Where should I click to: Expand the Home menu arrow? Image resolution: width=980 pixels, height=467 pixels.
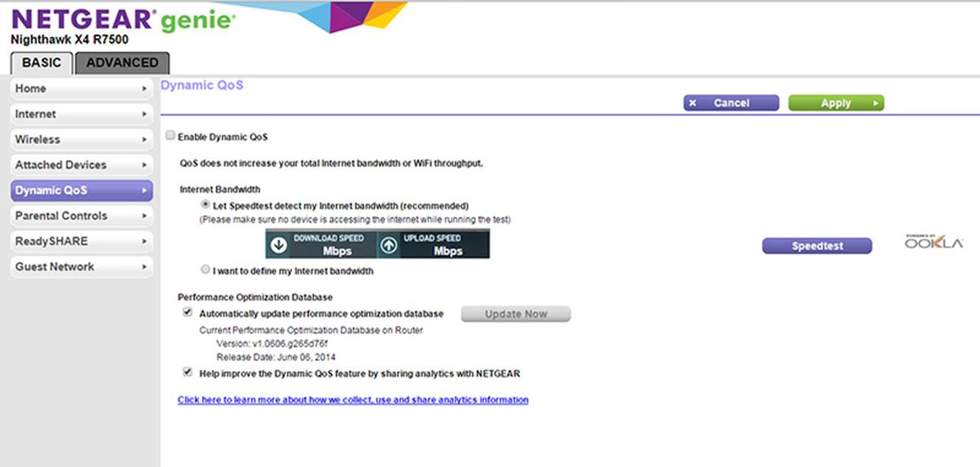144,89
